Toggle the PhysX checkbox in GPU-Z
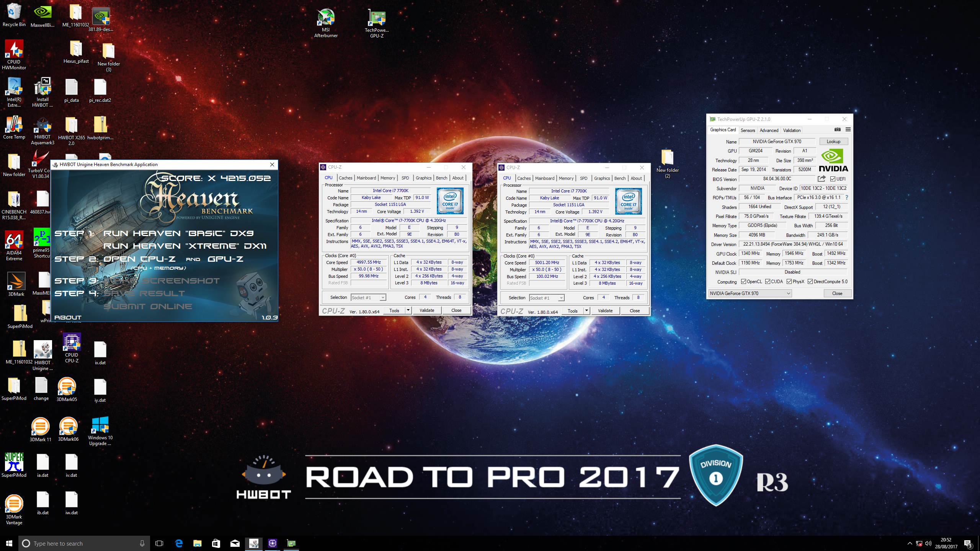 coord(789,282)
